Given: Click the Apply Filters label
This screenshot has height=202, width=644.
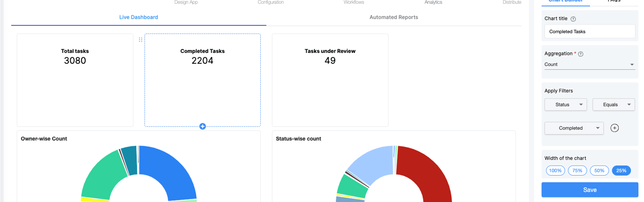Looking at the screenshot, I should [x=559, y=91].
